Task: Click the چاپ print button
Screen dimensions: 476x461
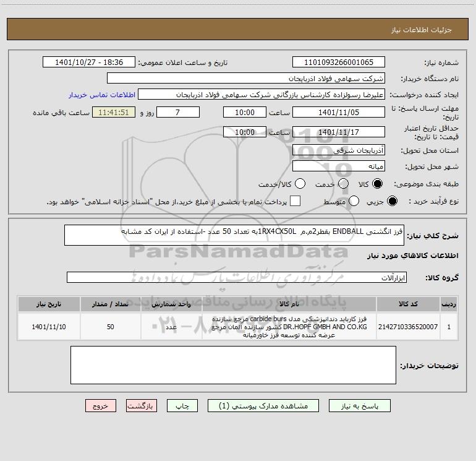Action: 182,406
